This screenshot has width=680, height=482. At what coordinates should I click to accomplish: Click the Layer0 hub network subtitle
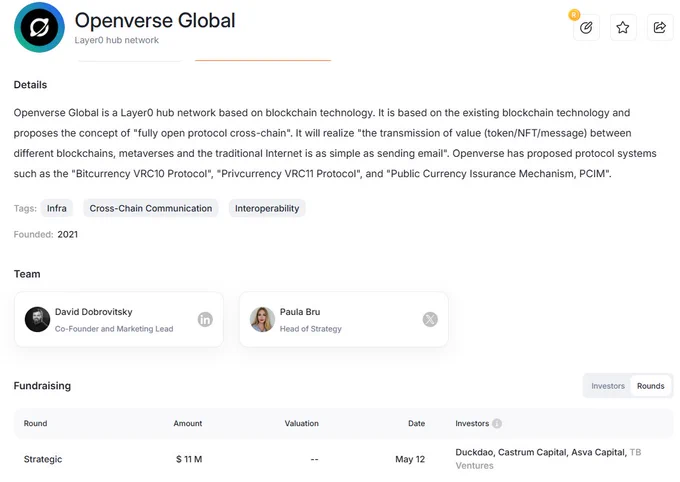tap(116, 40)
